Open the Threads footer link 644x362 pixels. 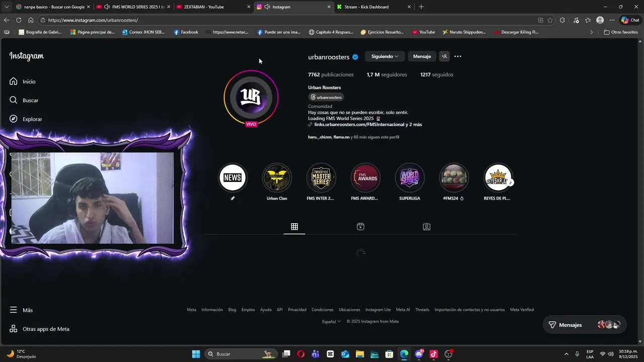(x=422, y=310)
